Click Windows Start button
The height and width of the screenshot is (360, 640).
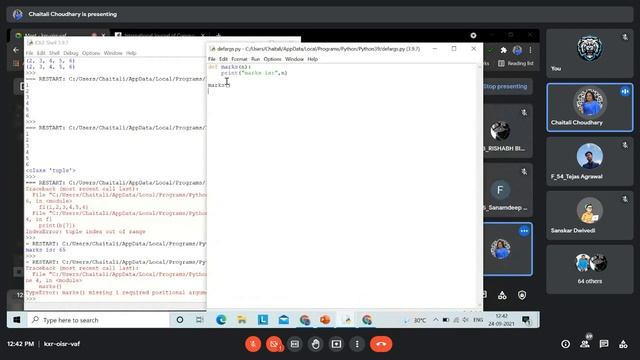[17, 320]
